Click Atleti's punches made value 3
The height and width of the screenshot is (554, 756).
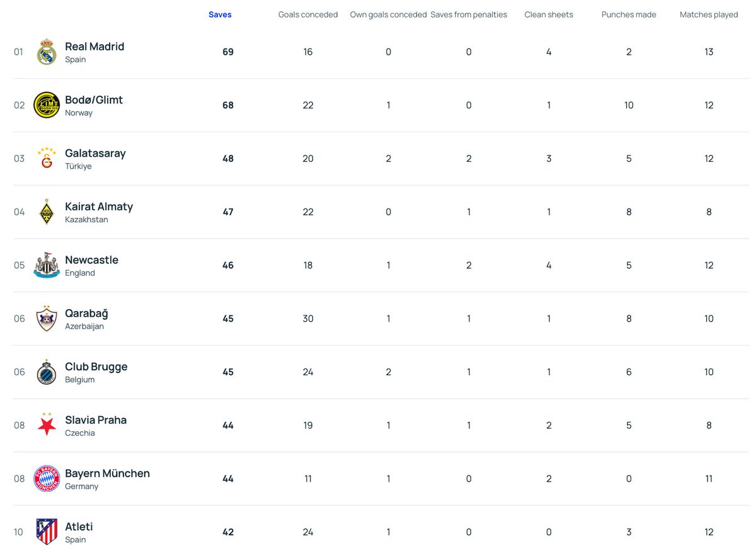tap(629, 532)
